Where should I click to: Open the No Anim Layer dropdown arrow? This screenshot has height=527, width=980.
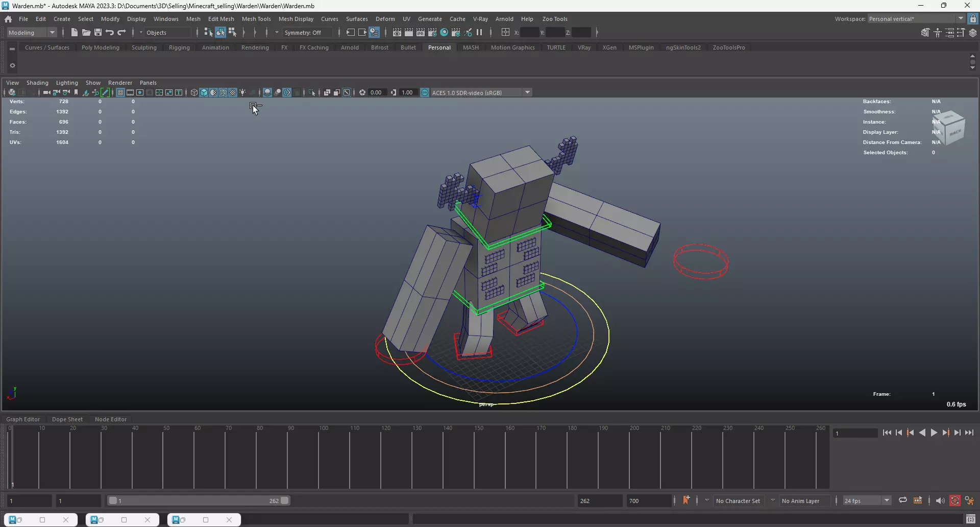773,500
